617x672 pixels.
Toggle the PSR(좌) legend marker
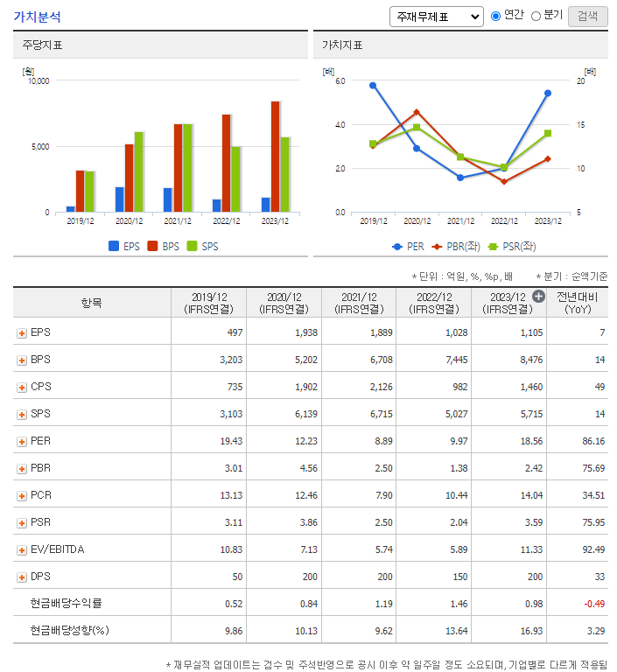tap(493, 247)
